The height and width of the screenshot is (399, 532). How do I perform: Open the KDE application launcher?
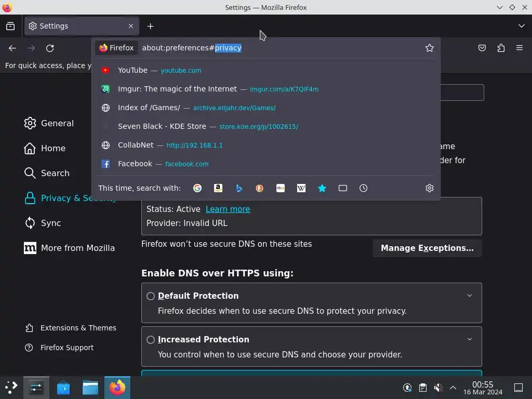click(10, 388)
